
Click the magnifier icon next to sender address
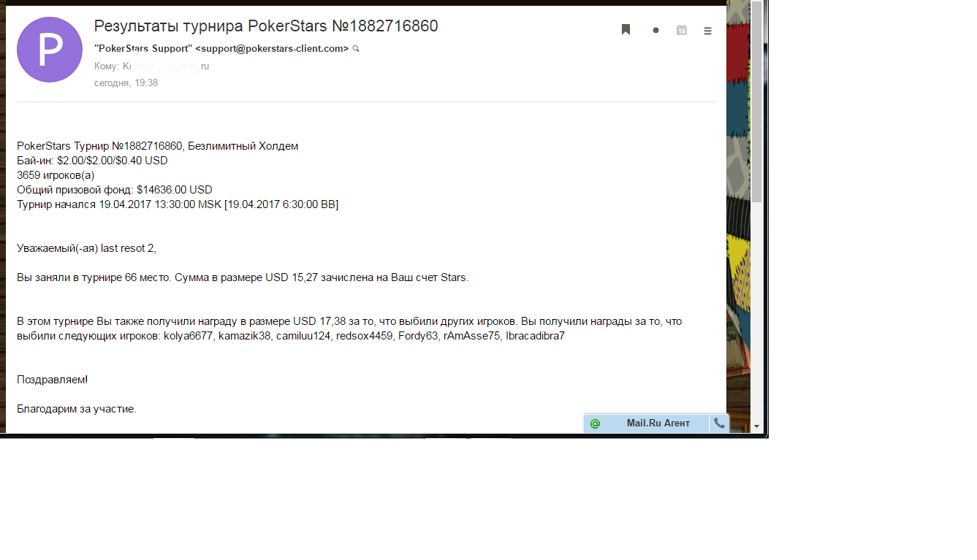[x=356, y=49]
